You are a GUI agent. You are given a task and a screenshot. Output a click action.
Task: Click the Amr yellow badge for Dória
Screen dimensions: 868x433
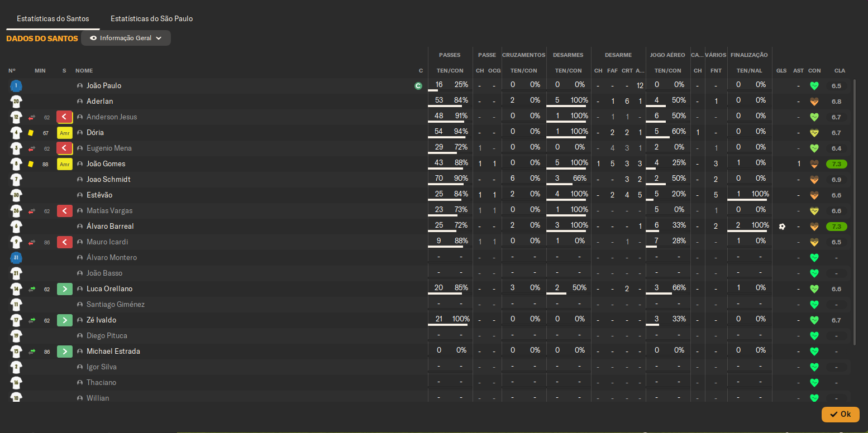[65, 133]
